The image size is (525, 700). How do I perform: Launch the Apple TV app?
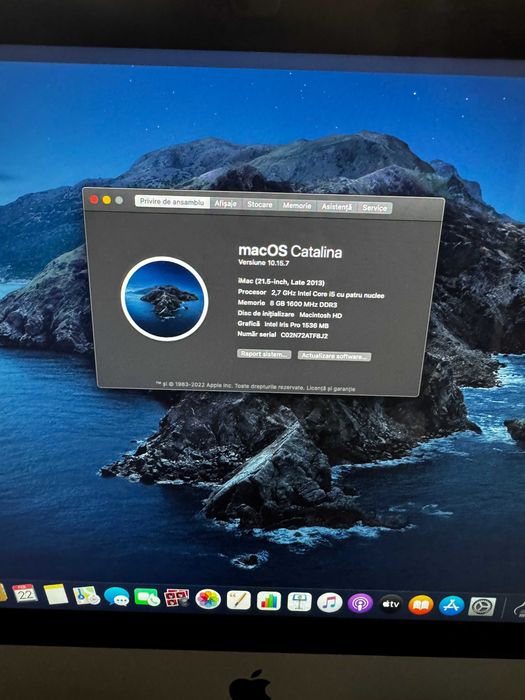(391, 604)
